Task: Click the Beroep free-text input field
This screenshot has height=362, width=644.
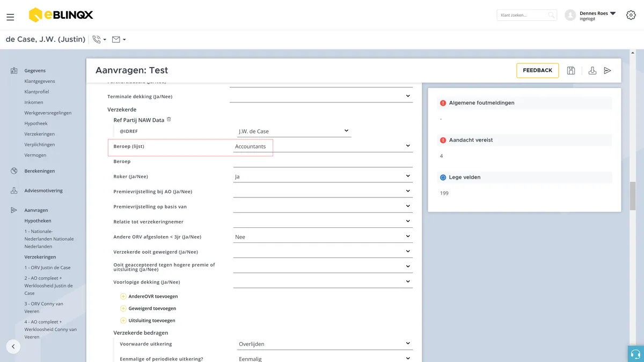Action: coord(323,161)
